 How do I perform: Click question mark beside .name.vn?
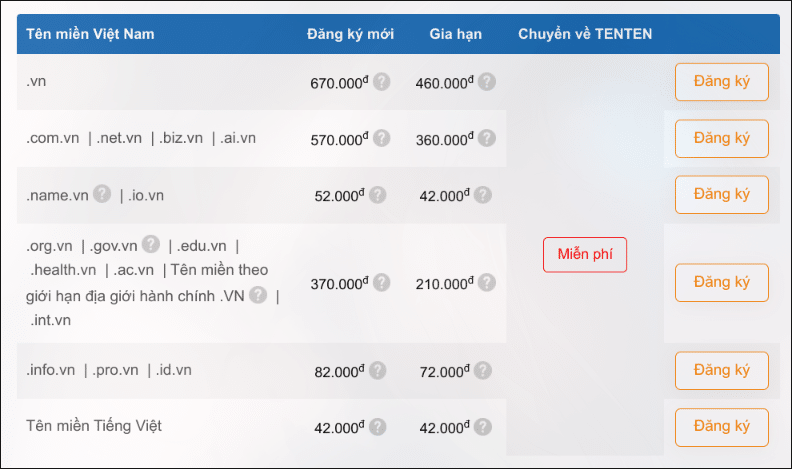point(102,194)
